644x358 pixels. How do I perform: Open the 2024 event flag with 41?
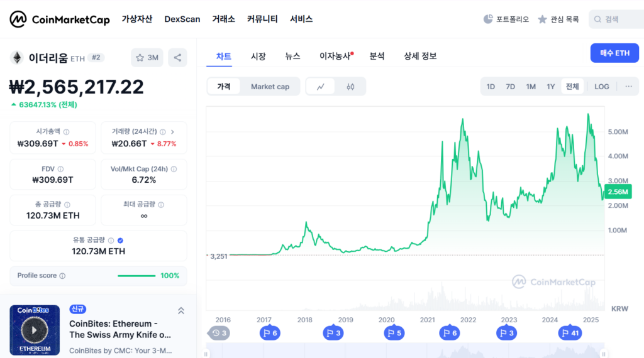(x=570, y=333)
